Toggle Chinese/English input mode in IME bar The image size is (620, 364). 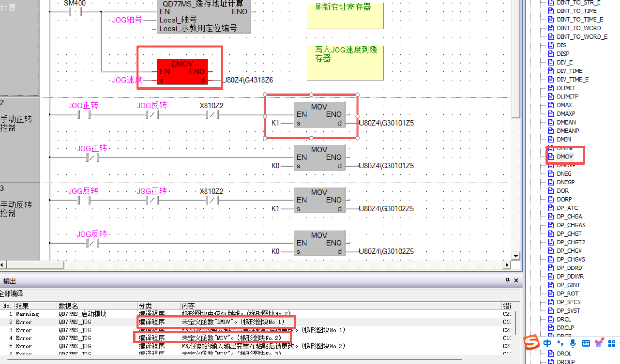pyautogui.click(x=547, y=343)
